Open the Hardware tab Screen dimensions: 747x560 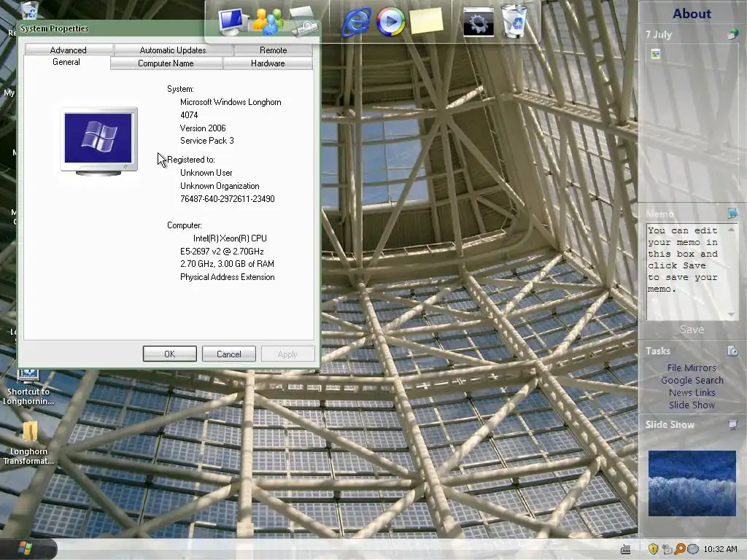(x=268, y=63)
